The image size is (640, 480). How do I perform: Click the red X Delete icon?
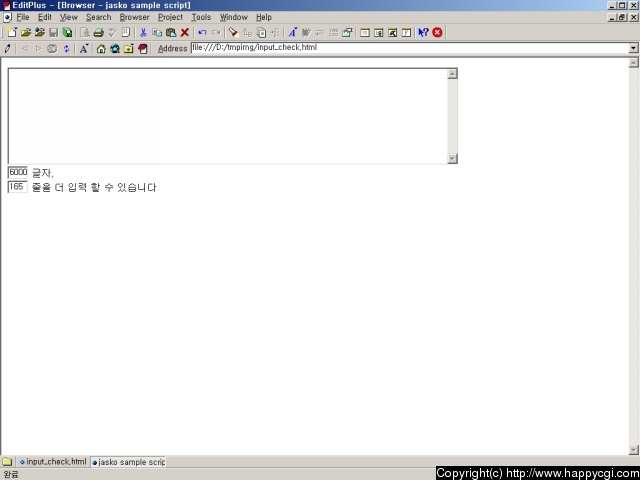click(x=185, y=32)
